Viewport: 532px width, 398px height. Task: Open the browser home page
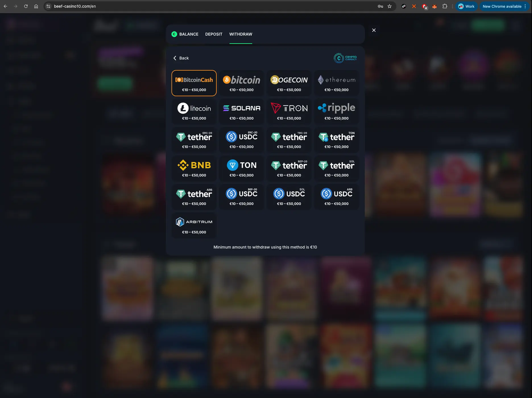[x=36, y=6]
